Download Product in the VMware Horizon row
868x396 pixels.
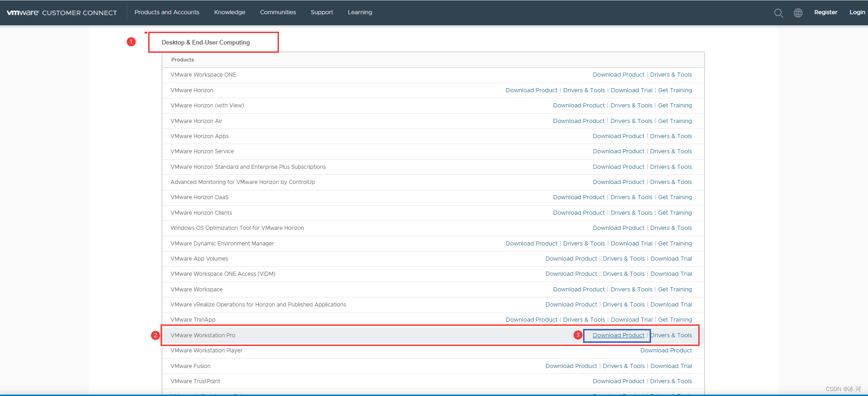coord(532,90)
